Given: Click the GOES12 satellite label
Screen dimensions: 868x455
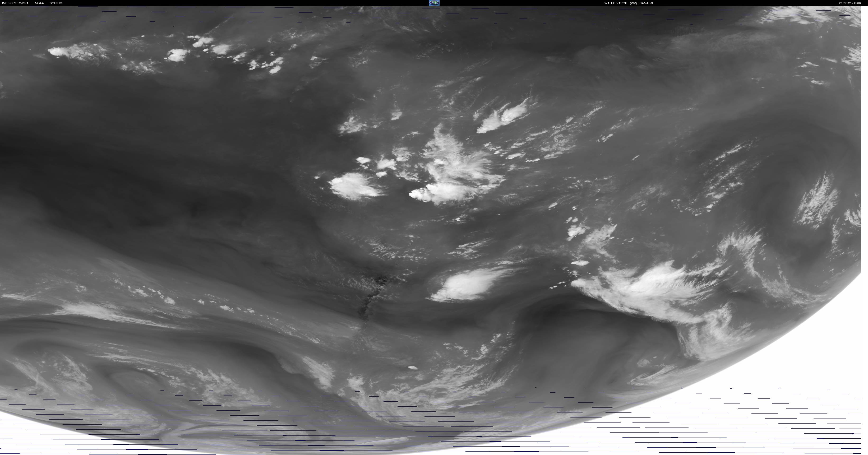Looking at the screenshot, I should (x=56, y=3).
